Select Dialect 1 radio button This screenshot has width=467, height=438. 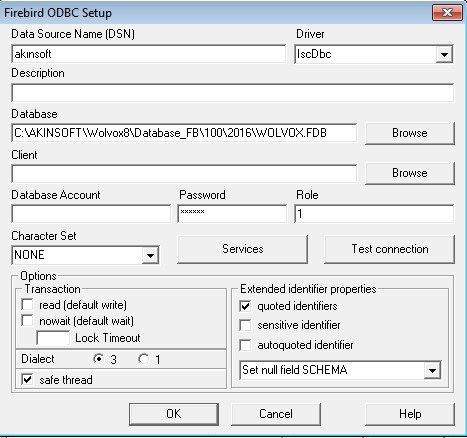(x=144, y=359)
